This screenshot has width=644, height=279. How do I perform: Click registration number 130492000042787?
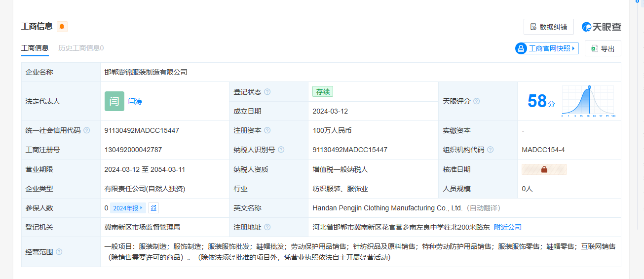coord(133,150)
